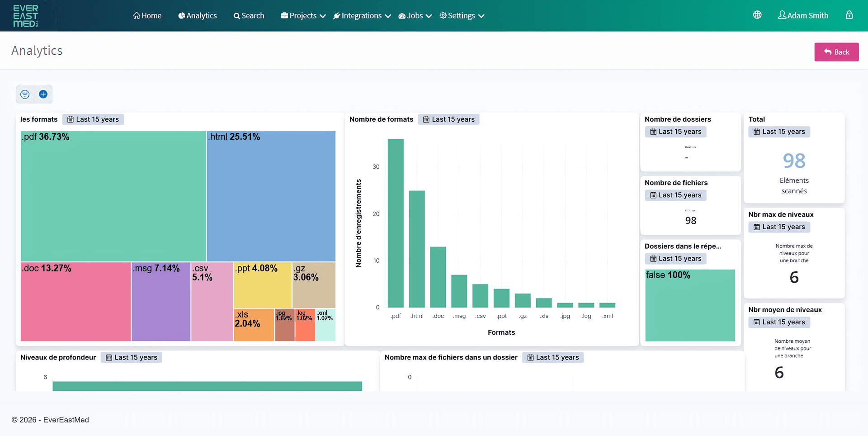Select the .html 25.51% treemap block
This screenshot has height=436, width=868.
[271, 196]
